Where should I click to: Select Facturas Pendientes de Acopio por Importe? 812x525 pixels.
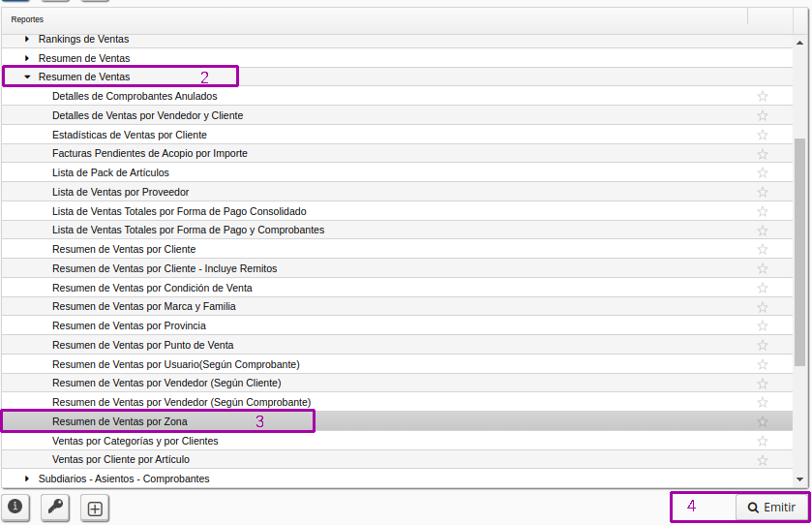coord(397,153)
